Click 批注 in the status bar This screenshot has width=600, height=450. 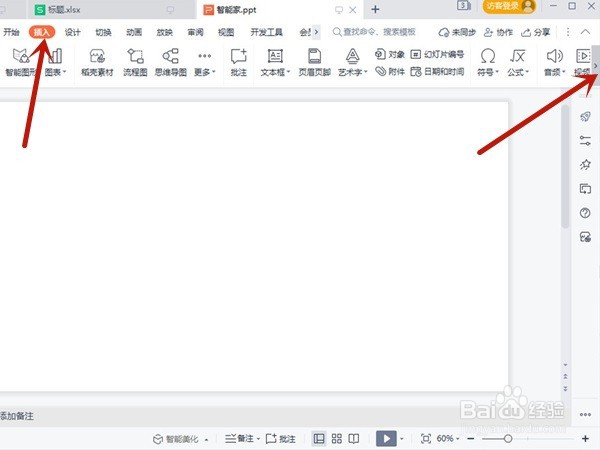point(280,439)
